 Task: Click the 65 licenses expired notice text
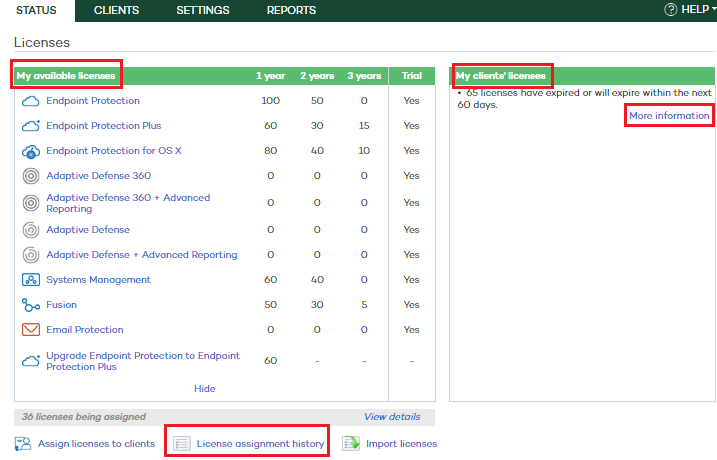pos(584,99)
